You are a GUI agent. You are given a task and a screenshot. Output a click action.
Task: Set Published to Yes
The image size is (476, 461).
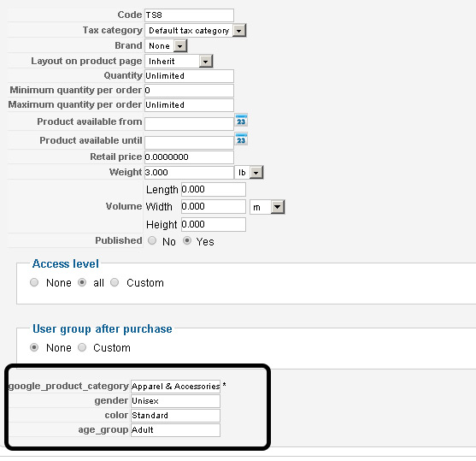[187, 240]
